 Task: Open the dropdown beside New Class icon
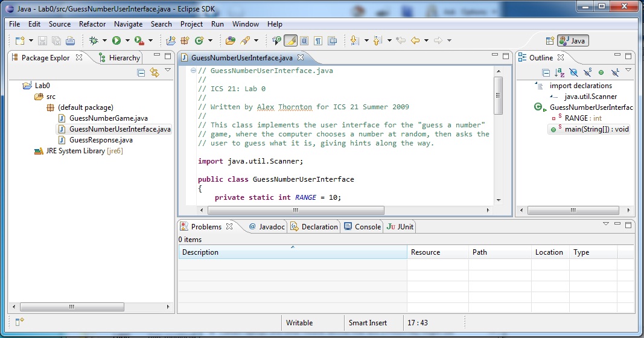(x=210, y=40)
